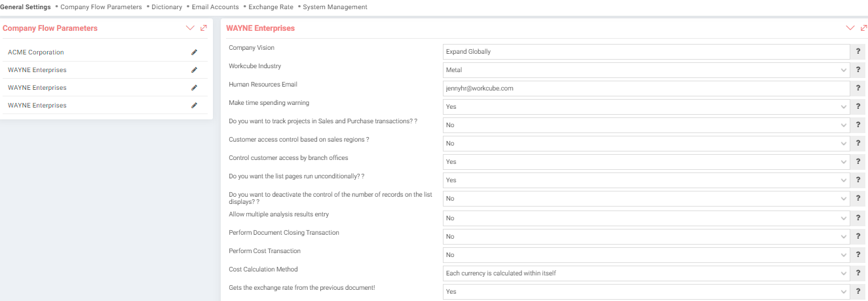Screen dimensions: 868x301
Task: Show help for tracking projects in Sales and Purchase
Action: point(858,125)
